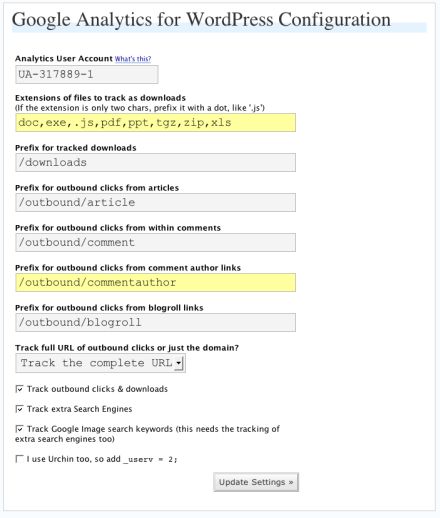This screenshot has height=518, width=440.
Task: Select the /outbound/blogroll prefix field
Action: click(x=155, y=322)
